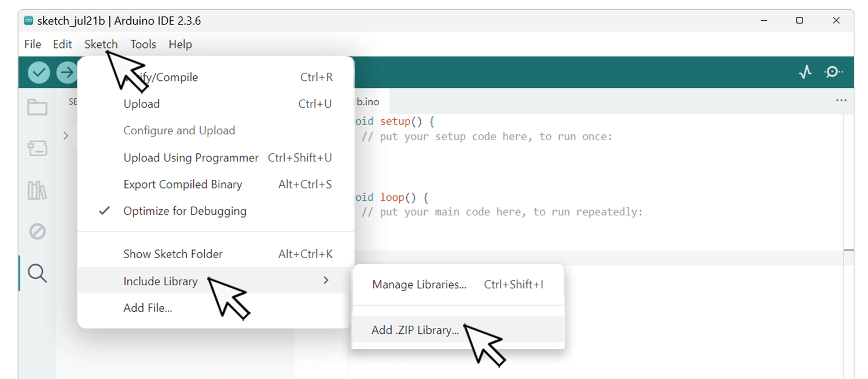Open the Tools menu

143,45
